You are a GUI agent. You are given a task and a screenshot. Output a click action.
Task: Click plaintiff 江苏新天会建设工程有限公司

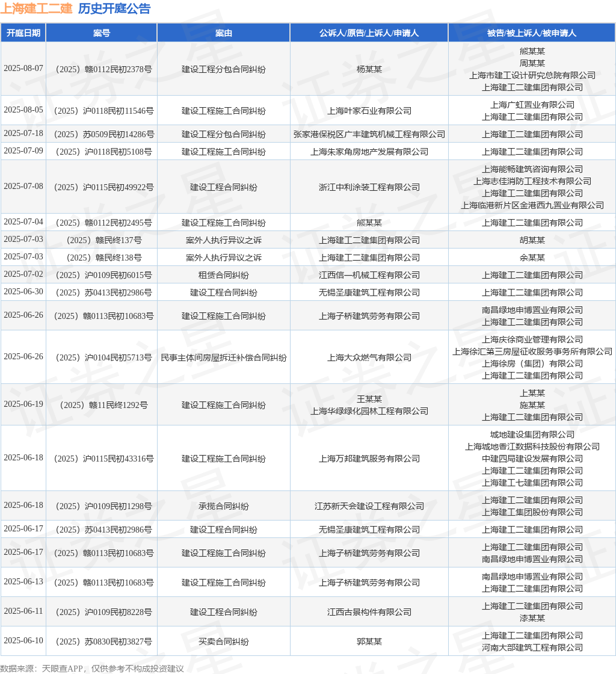pyautogui.click(x=369, y=506)
